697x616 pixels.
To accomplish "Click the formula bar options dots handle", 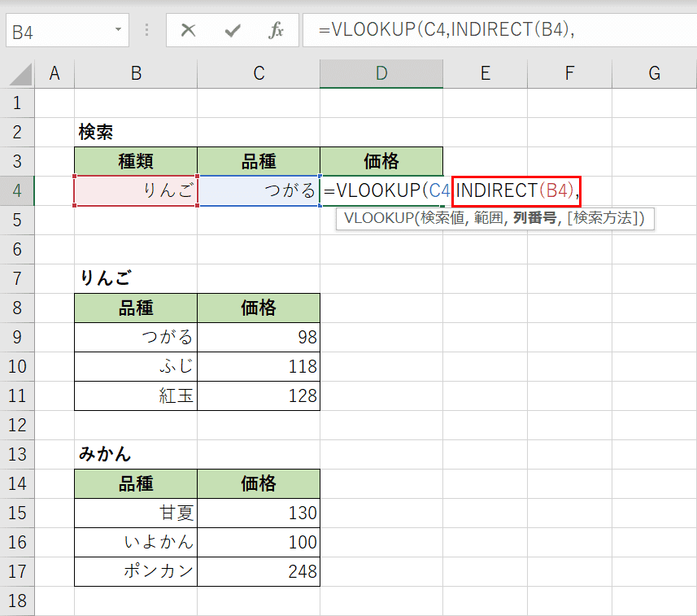I will [146, 30].
